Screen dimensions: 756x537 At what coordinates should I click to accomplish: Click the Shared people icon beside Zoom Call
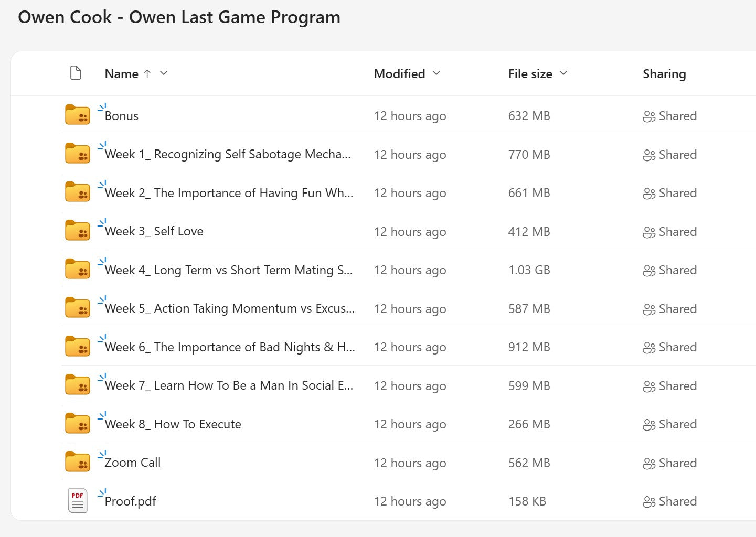[x=649, y=463]
